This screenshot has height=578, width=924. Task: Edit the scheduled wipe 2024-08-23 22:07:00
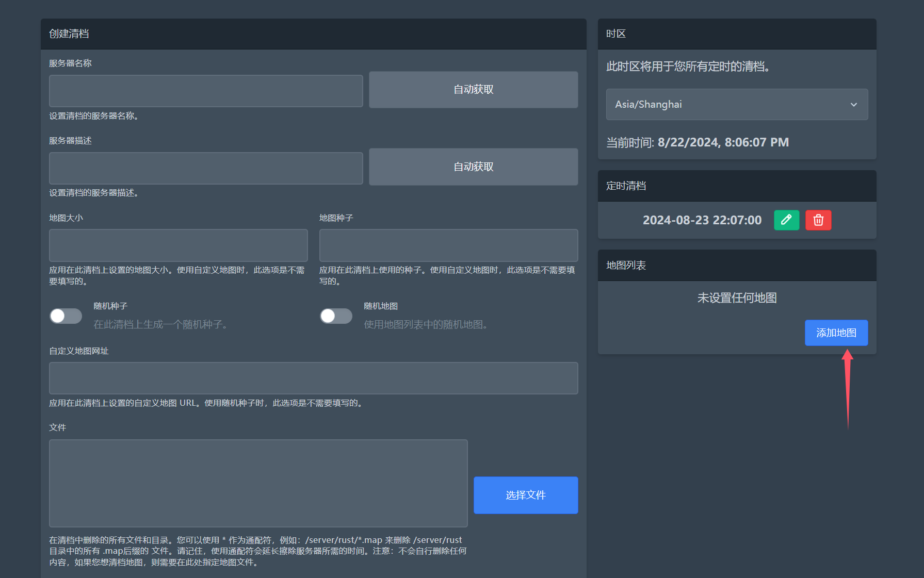pyautogui.click(x=786, y=220)
